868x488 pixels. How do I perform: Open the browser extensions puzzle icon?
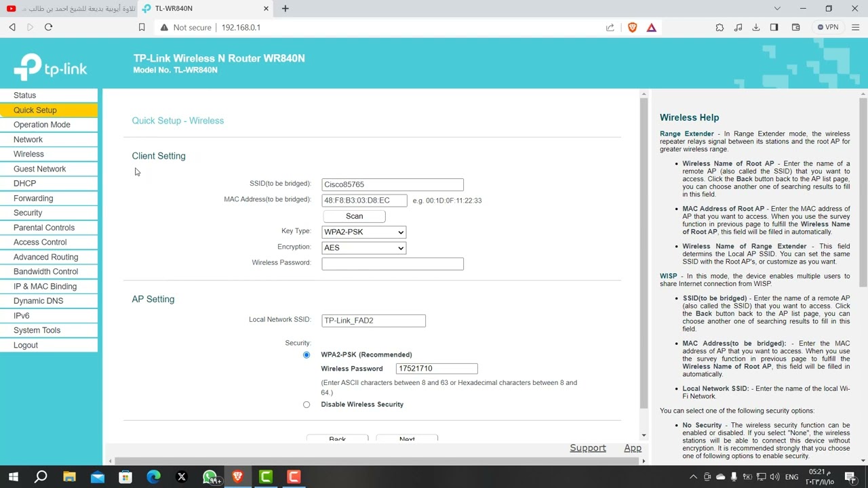coord(719,27)
